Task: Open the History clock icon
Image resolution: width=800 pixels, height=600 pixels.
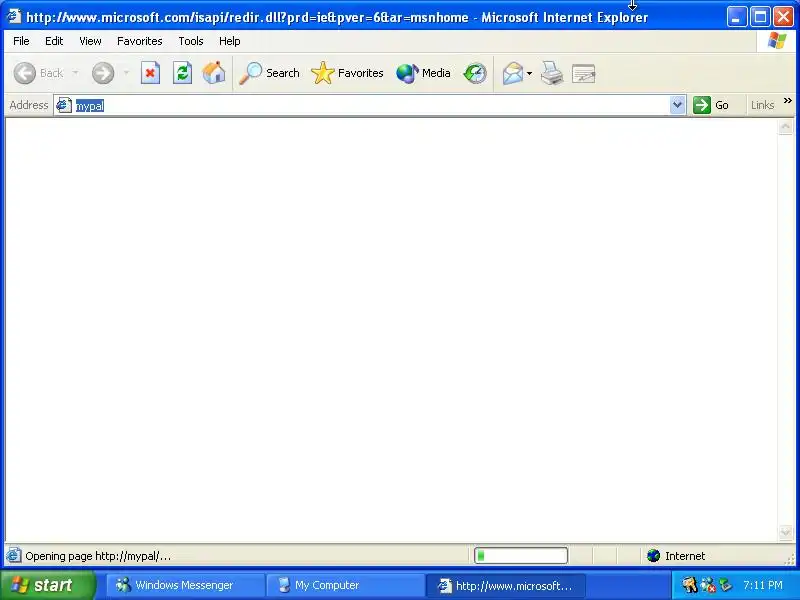Action: (475, 73)
